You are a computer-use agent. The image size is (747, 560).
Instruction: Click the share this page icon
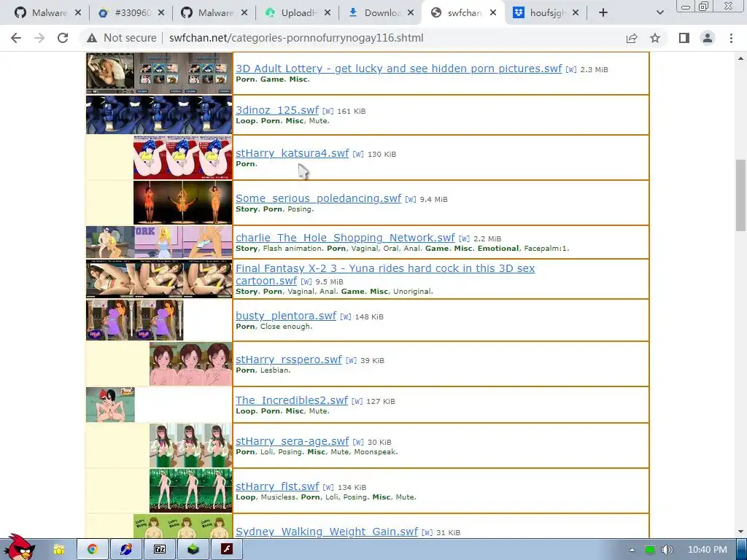click(x=632, y=38)
